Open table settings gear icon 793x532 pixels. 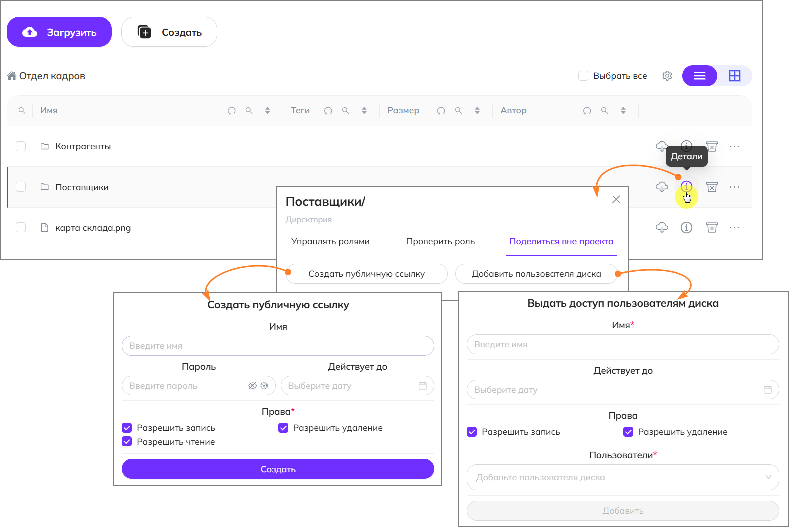[x=667, y=76]
